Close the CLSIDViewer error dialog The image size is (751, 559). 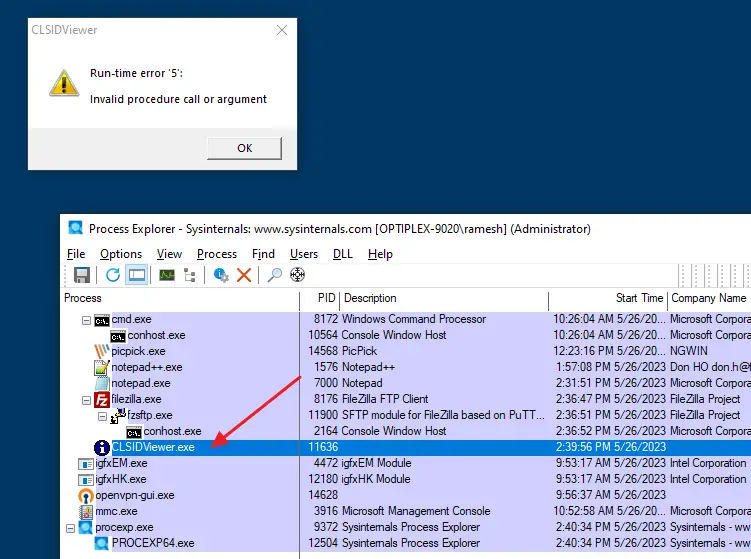click(282, 30)
